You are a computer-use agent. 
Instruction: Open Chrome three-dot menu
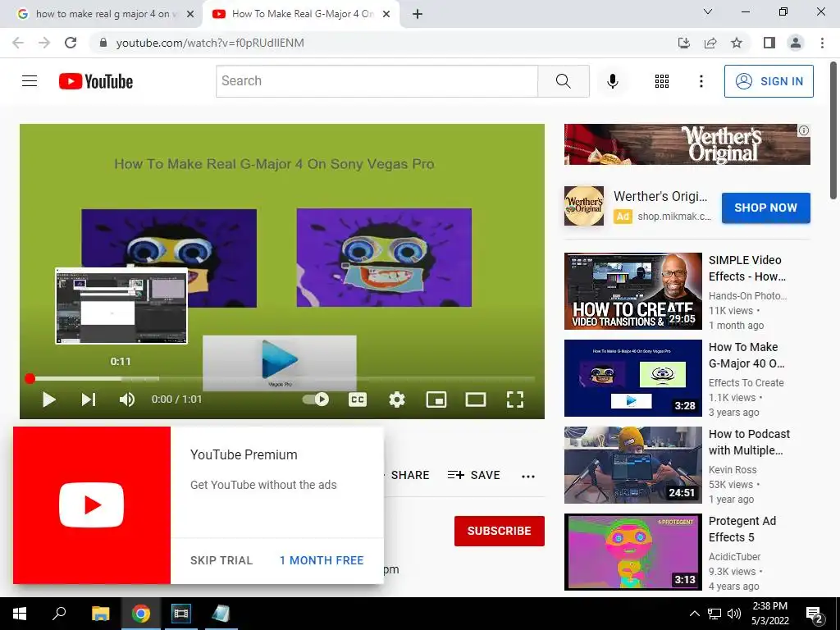822,43
